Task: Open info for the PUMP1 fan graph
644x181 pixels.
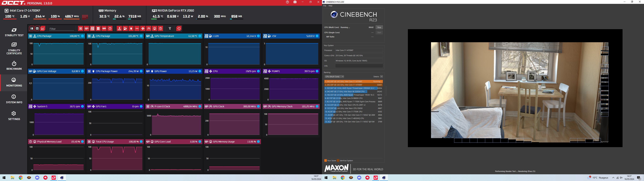Action: click(317, 71)
